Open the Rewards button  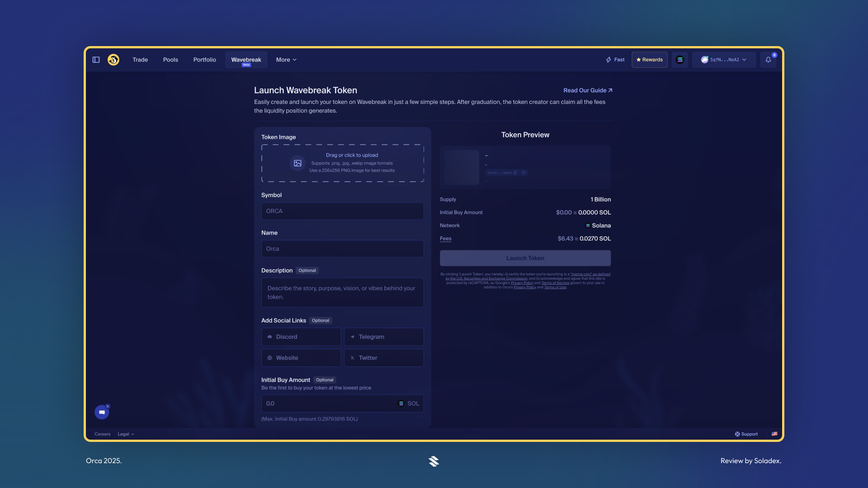tap(650, 60)
